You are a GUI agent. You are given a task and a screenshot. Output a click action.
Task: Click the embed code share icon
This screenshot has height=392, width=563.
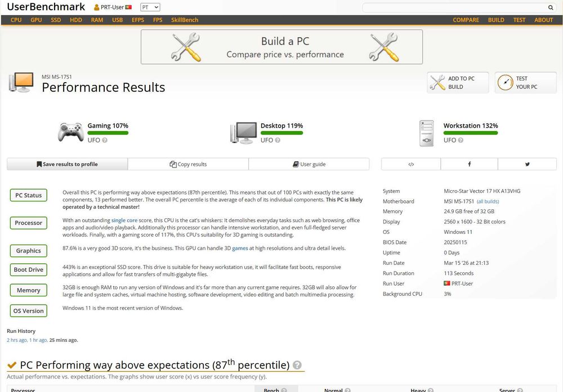click(x=411, y=164)
